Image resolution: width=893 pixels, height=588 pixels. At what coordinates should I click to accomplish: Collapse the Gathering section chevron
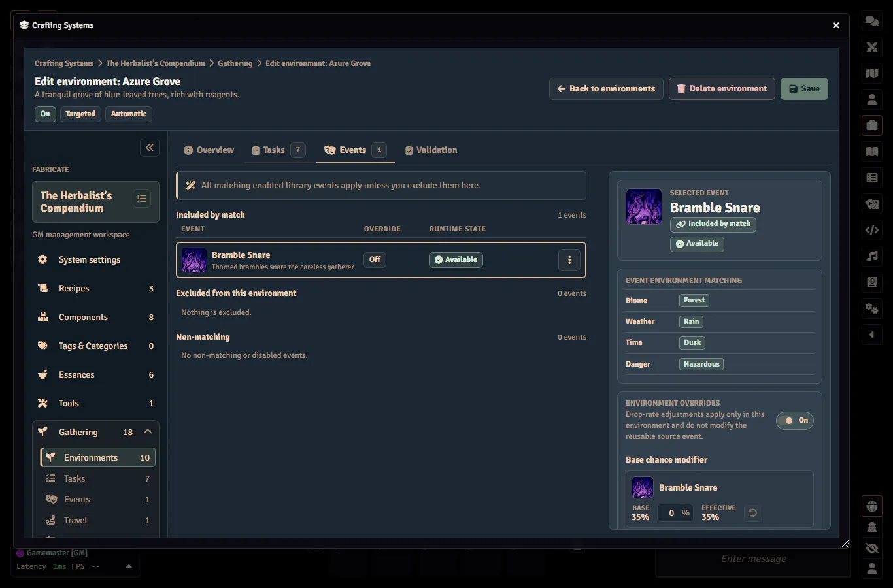148,432
